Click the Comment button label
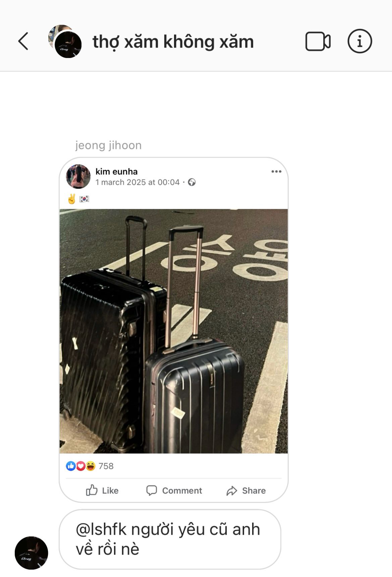The width and height of the screenshot is (392, 577). click(x=182, y=491)
